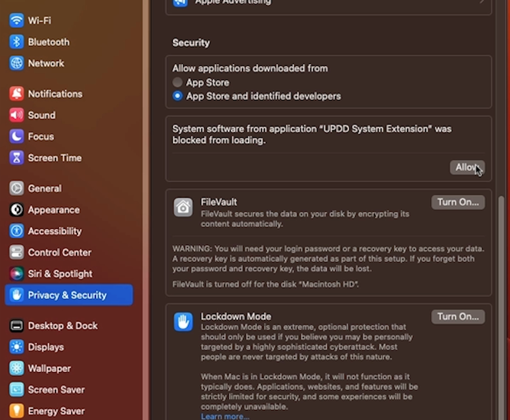Open the Focus settings label

41,137
